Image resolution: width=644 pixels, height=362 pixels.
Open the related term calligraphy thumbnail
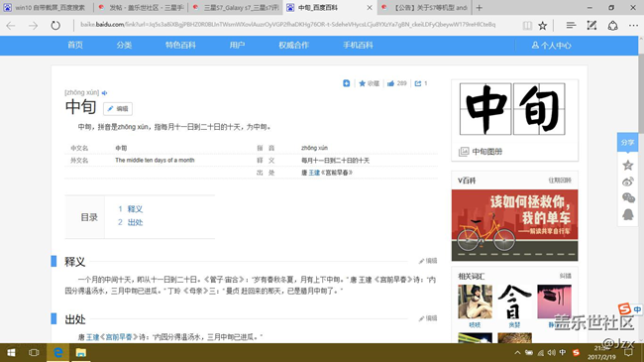coord(514,302)
